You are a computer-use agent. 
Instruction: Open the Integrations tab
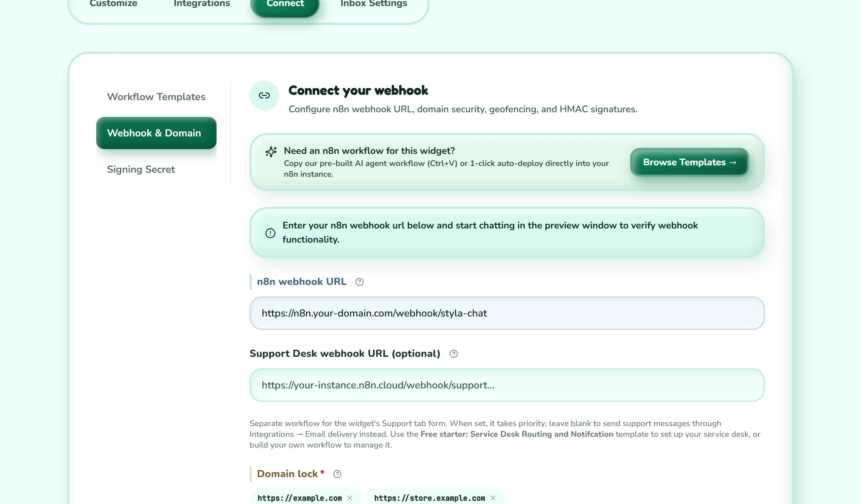coord(201,4)
